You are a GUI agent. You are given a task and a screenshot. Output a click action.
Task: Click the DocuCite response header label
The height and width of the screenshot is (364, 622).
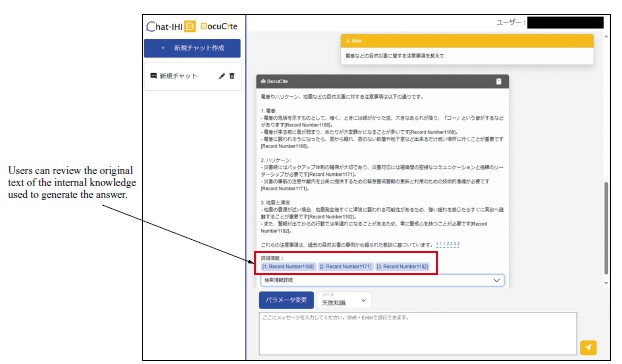click(275, 81)
